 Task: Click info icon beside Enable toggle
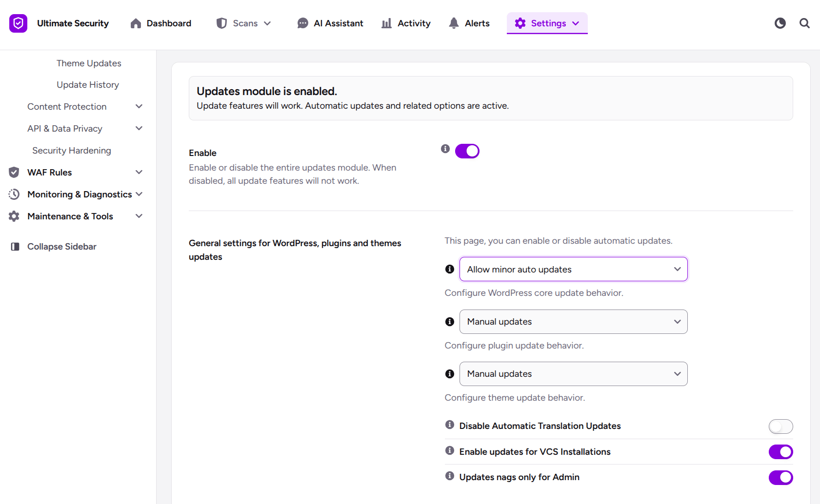(445, 149)
